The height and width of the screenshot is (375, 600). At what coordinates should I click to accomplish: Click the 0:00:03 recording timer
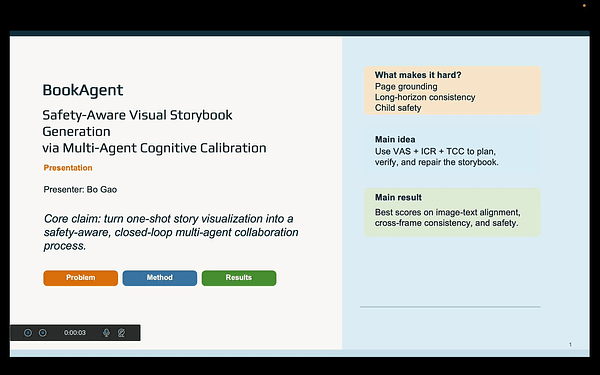75,333
